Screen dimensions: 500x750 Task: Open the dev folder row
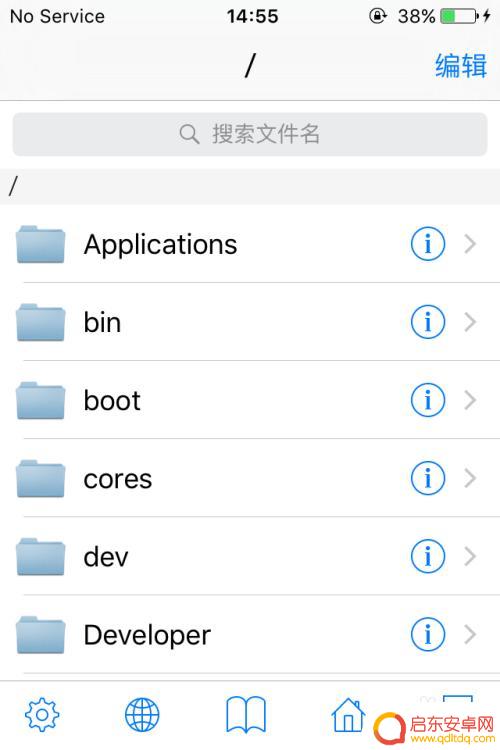point(250,556)
